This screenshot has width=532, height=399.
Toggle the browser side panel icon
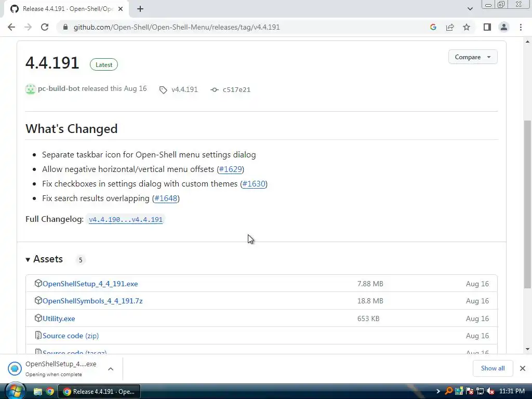coord(487,27)
